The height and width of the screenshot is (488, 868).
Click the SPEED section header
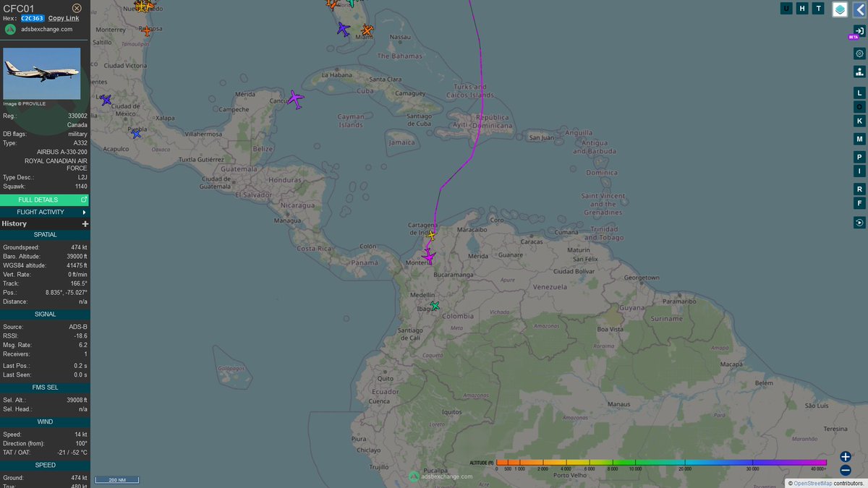tap(45, 465)
